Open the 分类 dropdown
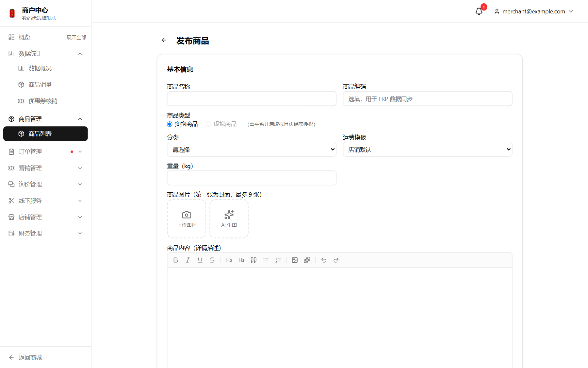The width and height of the screenshot is (588, 368). (252, 149)
